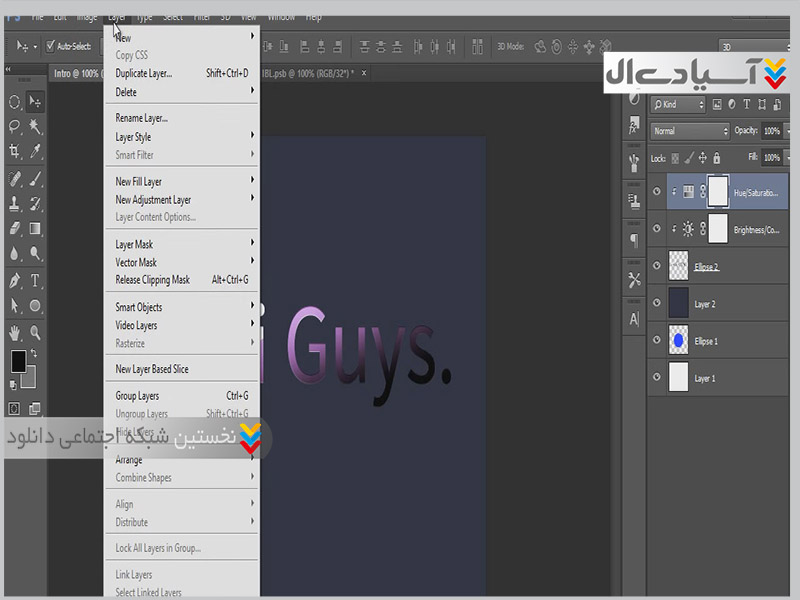
Task: Click the lock all layer icon
Action: pos(718,158)
